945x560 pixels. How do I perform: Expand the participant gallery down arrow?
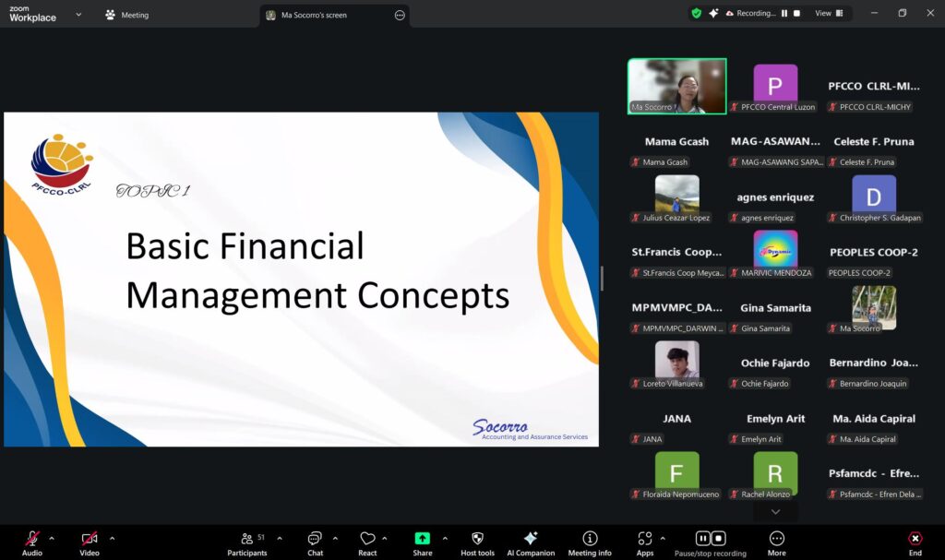775,512
